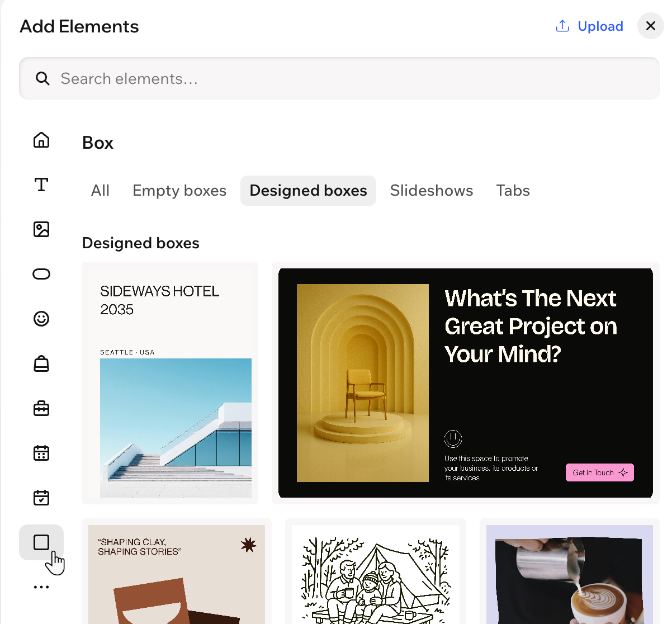
Task: Open the smiley Decorative elements category
Action: [41, 319]
